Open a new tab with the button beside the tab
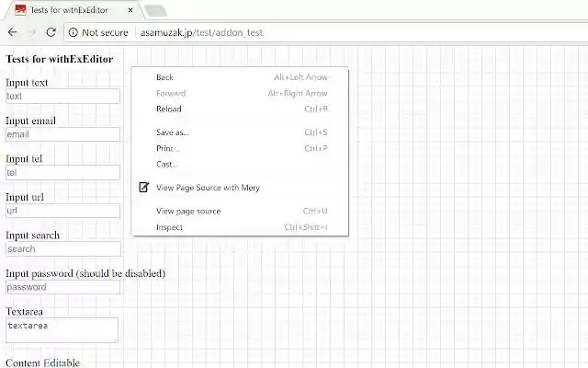This screenshot has height=368, width=588. [x=155, y=10]
